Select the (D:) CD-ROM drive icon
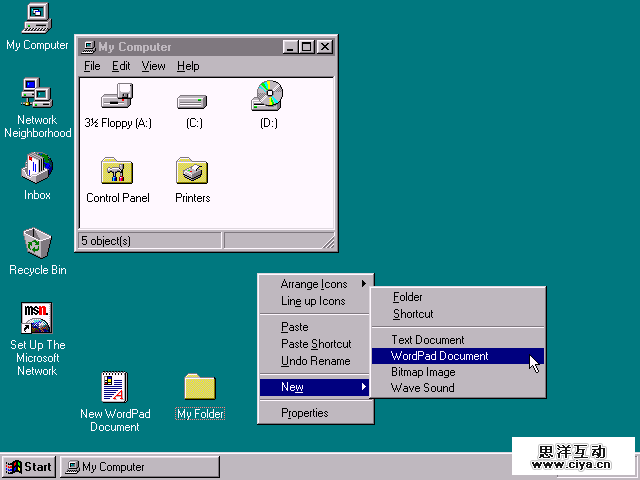640x480 pixels. 267,97
